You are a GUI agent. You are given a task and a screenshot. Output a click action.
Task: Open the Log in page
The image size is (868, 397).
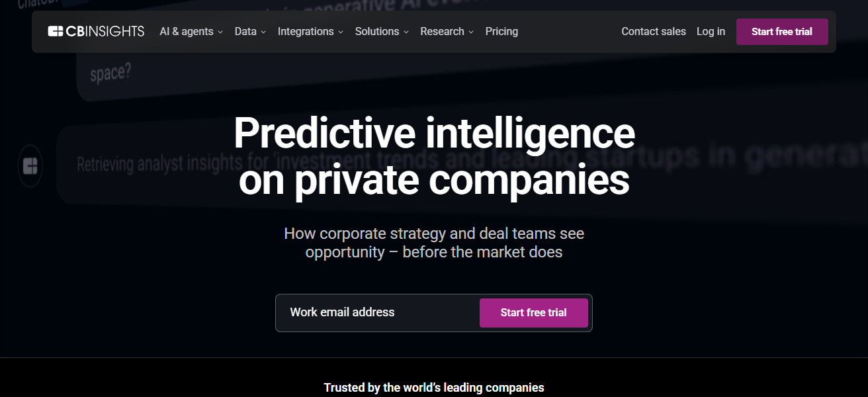click(x=711, y=31)
